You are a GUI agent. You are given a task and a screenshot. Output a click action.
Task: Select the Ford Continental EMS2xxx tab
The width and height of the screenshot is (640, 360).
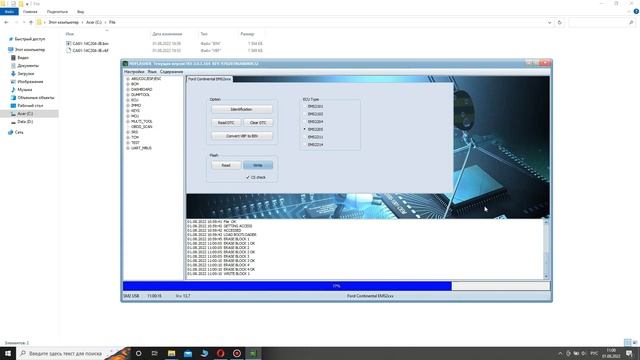210,79
